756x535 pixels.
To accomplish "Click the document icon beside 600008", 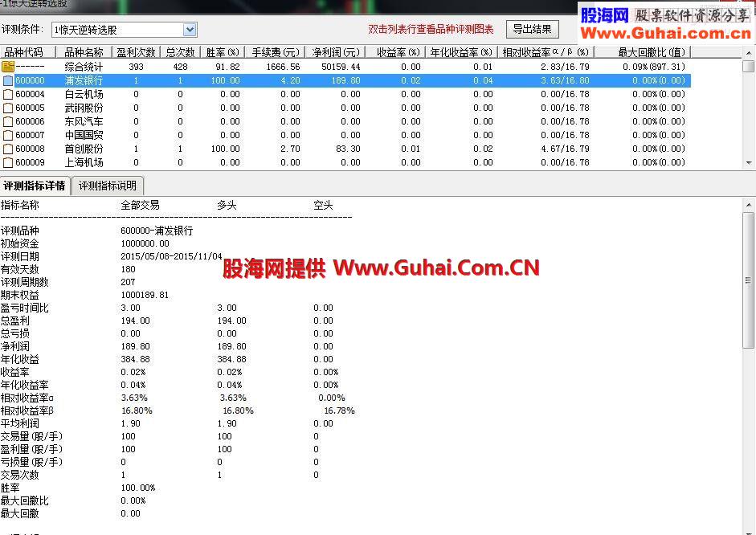I will (8, 149).
